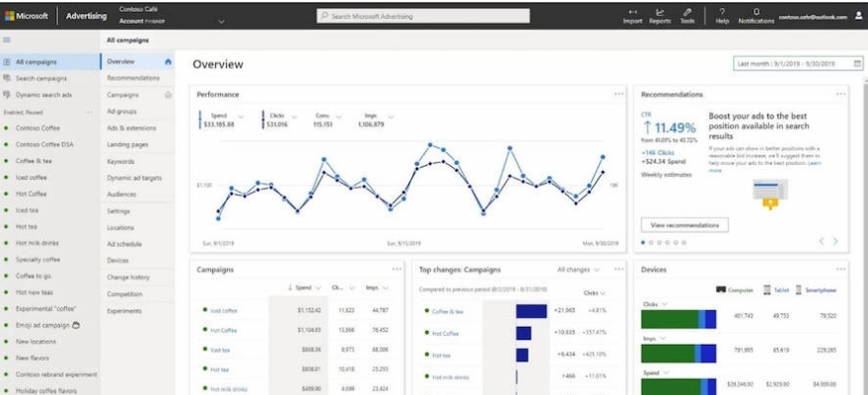Click the Dynamic search ads sidebar icon
The image size is (868, 395).
tap(7, 95)
